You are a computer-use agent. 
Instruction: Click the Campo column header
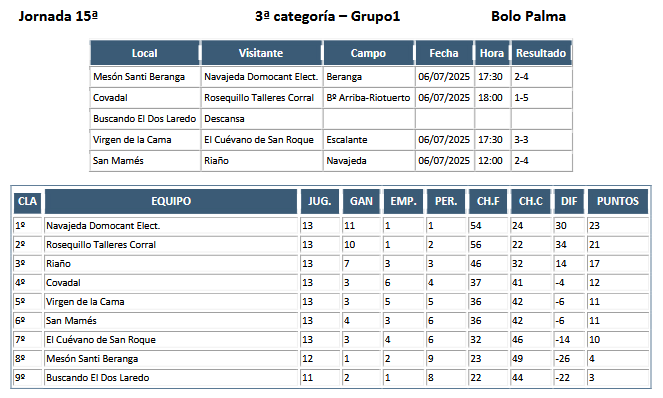click(368, 53)
